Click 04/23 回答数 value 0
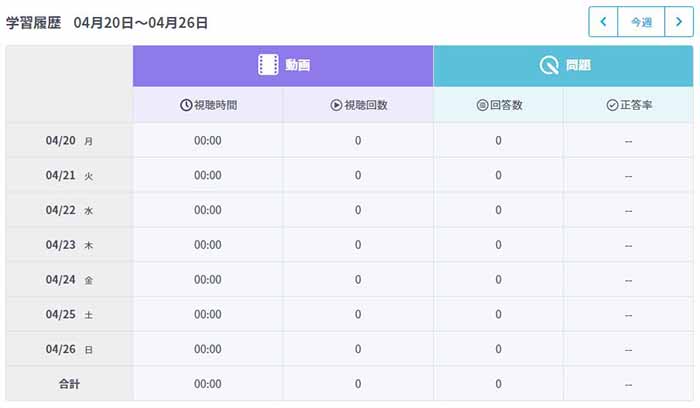 tap(498, 245)
